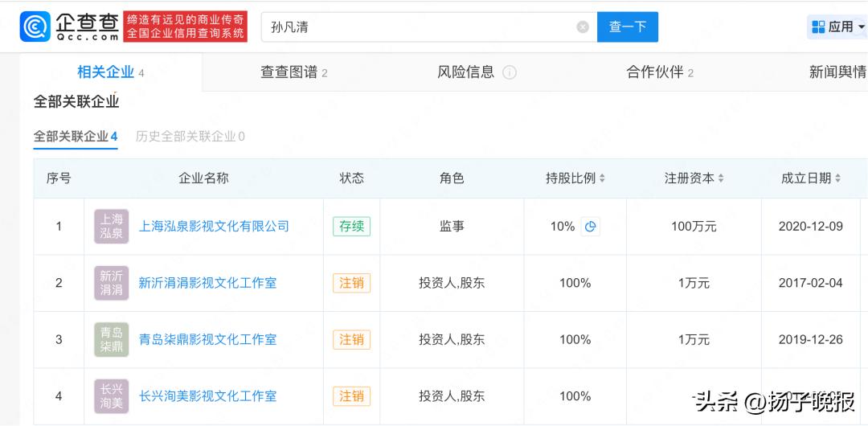This screenshot has width=868, height=426.
Task: Click the 长兴洵美 company logo thumbnail
Action: [x=111, y=395]
